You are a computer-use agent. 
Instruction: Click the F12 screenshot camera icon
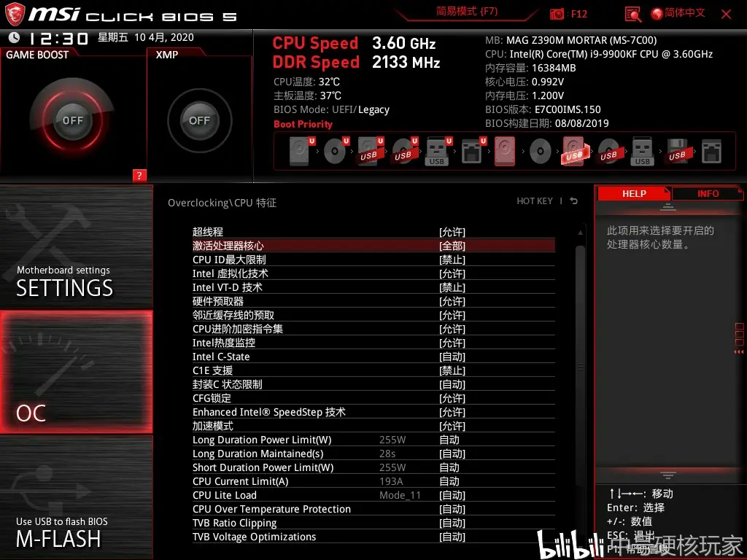coord(557,15)
